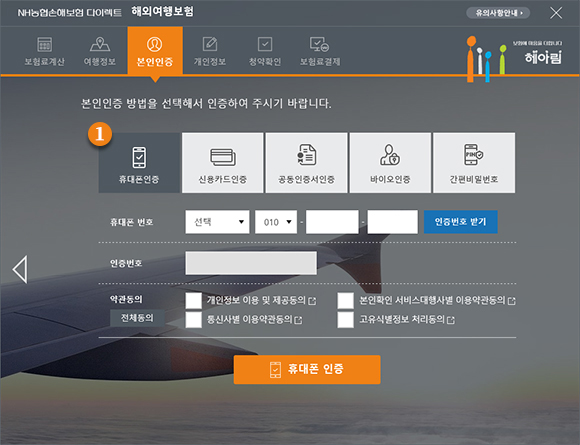Open the carrier 선택 dropdown
The height and width of the screenshot is (445, 580).
click(x=218, y=222)
